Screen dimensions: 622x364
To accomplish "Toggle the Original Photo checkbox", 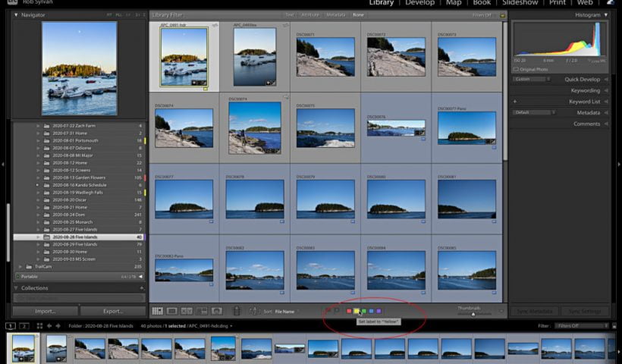I will pyautogui.click(x=517, y=69).
